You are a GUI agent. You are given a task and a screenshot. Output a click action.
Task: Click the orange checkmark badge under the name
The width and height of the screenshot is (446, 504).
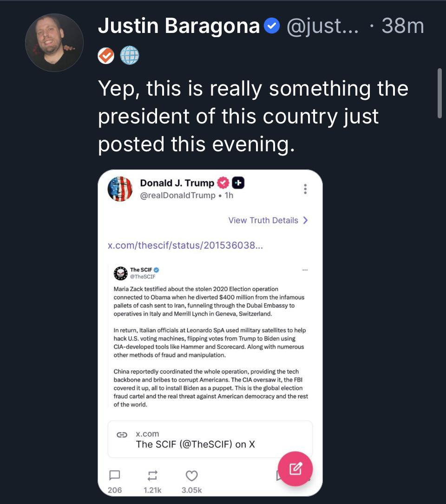[106, 56]
